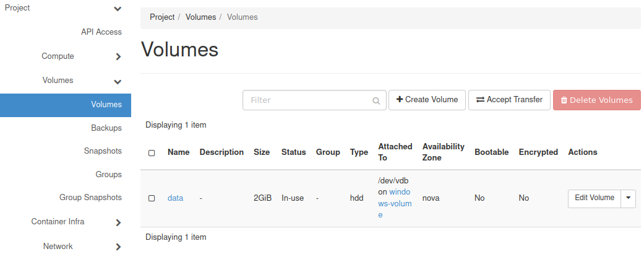
Task: Click the Create Volume button
Action: tap(427, 100)
